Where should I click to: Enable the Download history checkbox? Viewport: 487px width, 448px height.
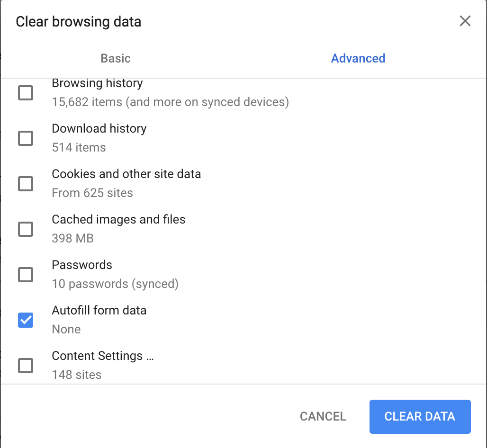pyautogui.click(x=26, y=138)
